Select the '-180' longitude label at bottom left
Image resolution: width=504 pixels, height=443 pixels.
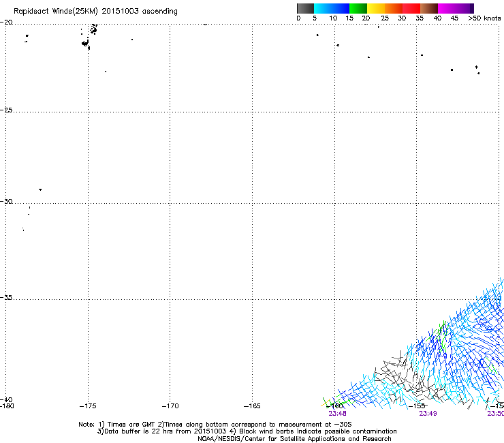tap(7, 406)
